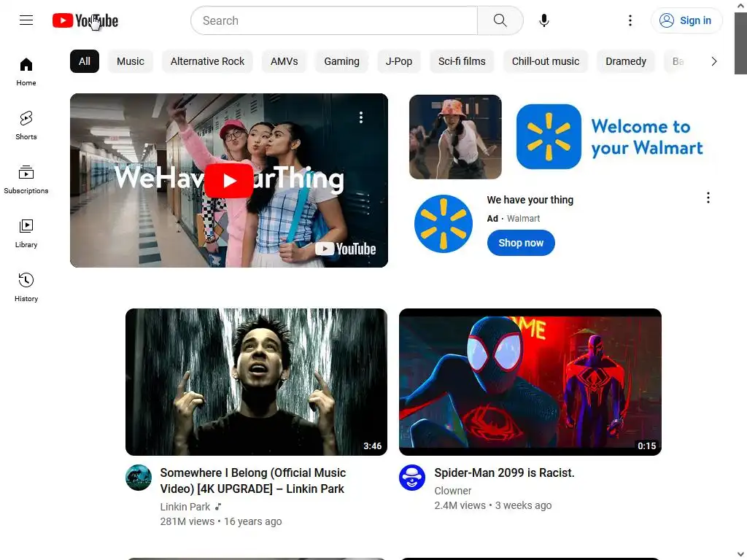Click the page vertical scrollbar thumb
The height and width of the screenshot is (560, 747).
pos(740,43)
